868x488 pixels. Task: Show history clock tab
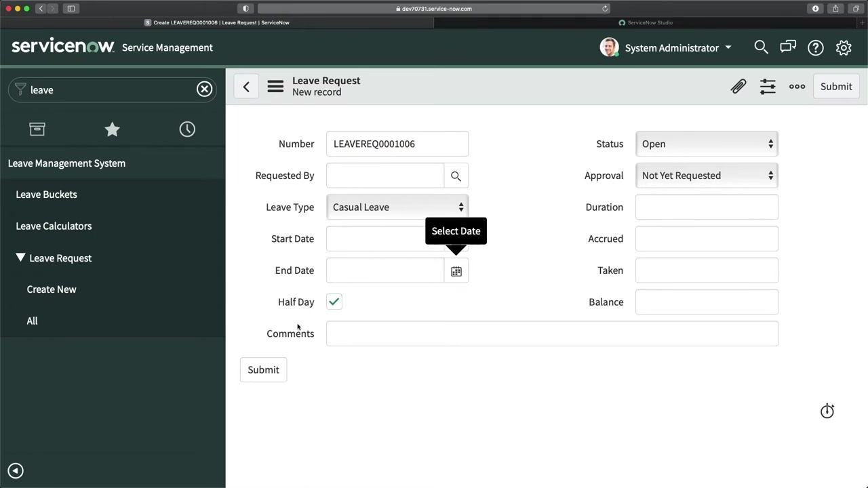click(x=187, y=129)
